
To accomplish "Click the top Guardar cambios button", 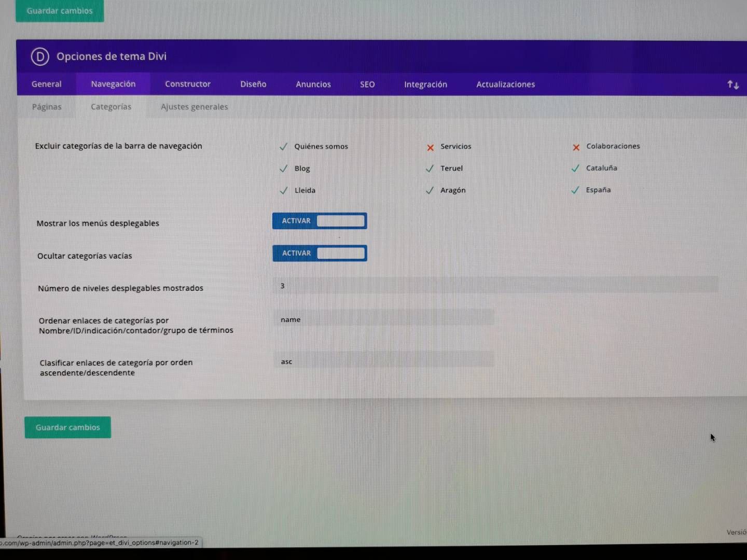I will [x=60, y=10].
